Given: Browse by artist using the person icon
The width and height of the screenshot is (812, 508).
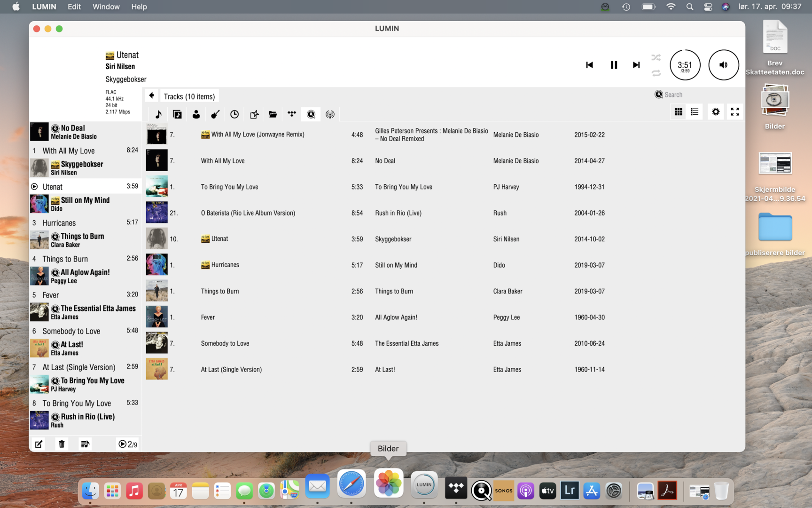Looking at the screenshot, I should click(x=196, y=114).
